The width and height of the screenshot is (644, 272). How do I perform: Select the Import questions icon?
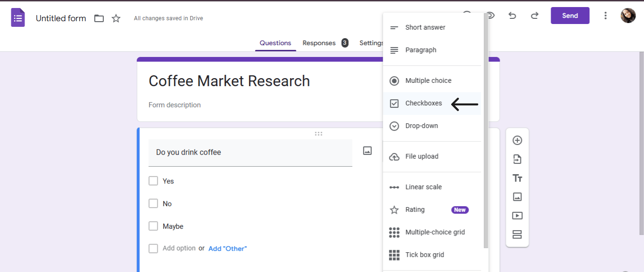click(x=517, y=159)
